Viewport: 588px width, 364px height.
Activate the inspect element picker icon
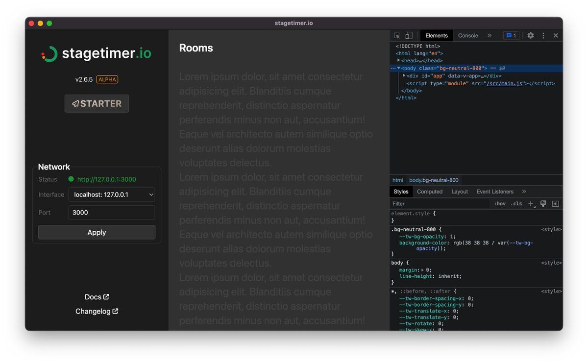tap(397, 36)
